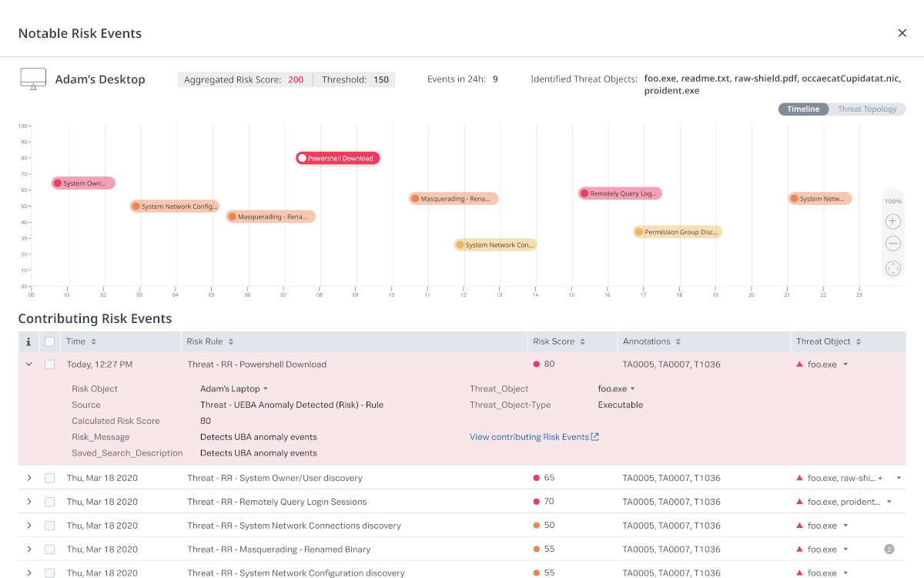Click the desktop monitor icon

(32, 79)
